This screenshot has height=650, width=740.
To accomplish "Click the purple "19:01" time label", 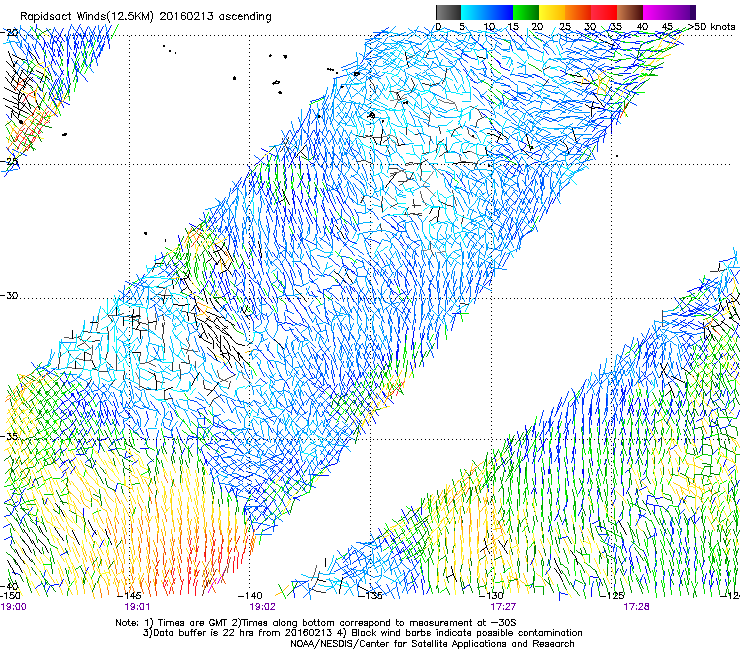I will point(137,607).
